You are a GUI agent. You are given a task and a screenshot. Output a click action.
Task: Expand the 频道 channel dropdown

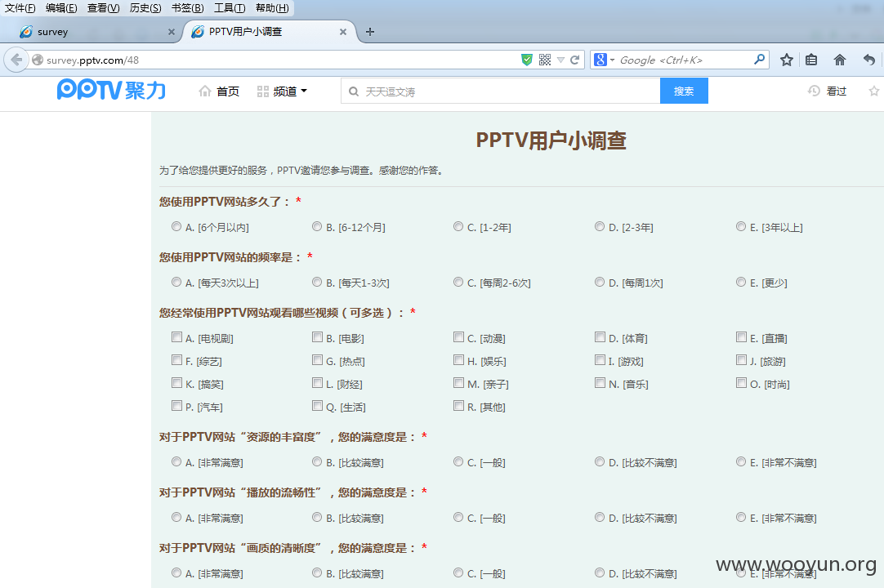click(x=282, y=91)
